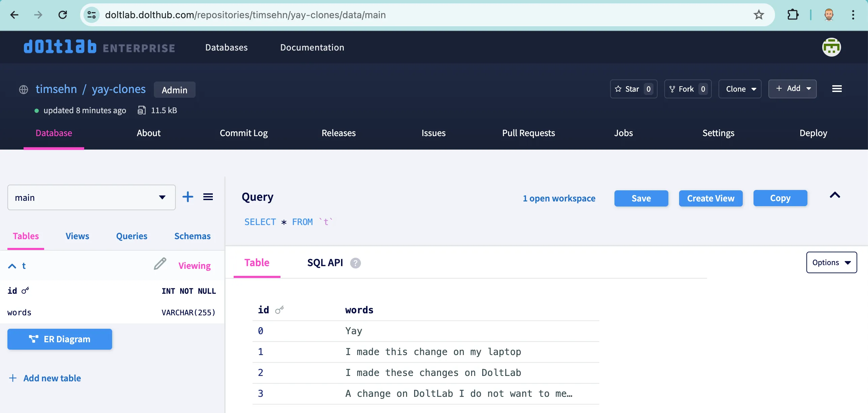Fork the yay-clones repository
Image resolution: width=868 pixels, height=413 pixels.
[x=687, y=89]
